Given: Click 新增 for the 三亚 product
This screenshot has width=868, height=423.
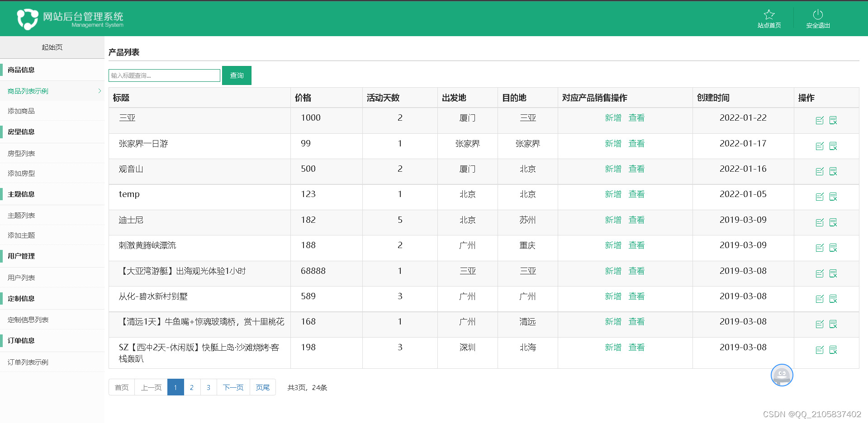Looking at the screenshot, I should click(x=613, y=117).
